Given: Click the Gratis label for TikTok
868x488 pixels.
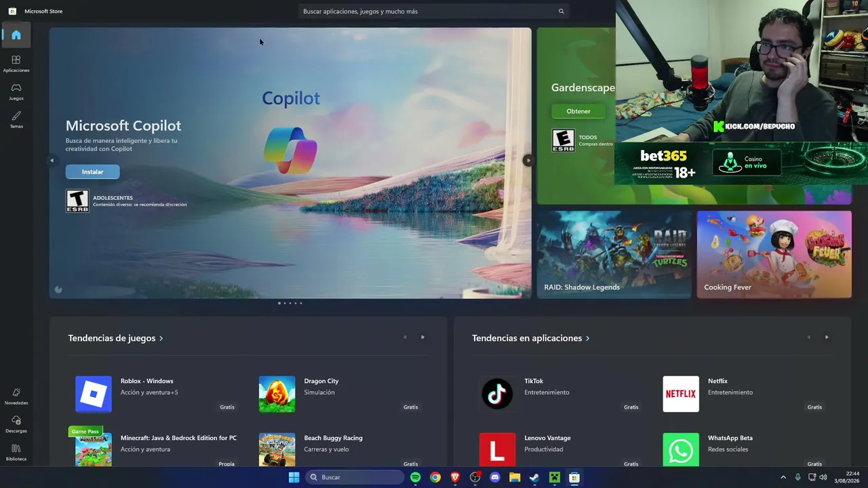Looking at the screenshot, I should (631, 407).
